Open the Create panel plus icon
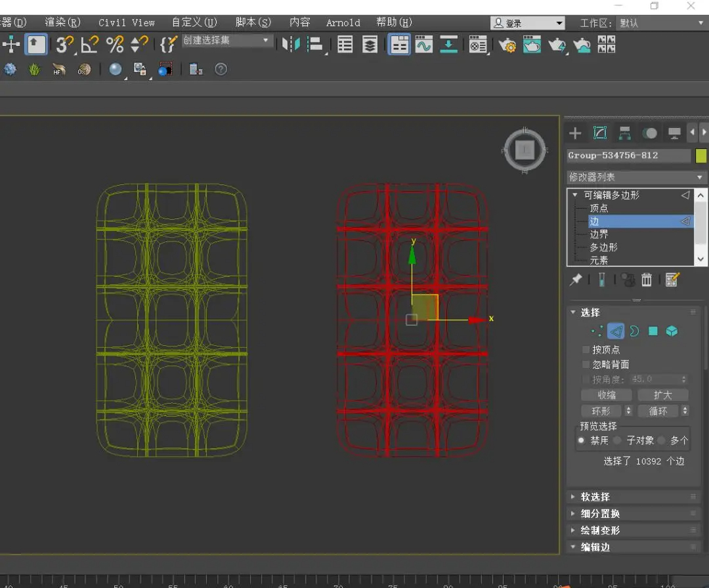The width and height of the screenshot is (709, 588). point(575,133)
